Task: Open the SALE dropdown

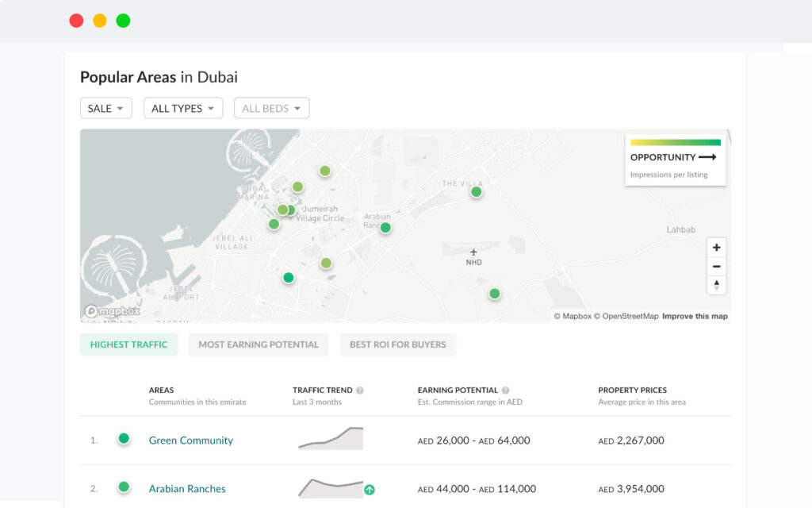Action: [105, 108]
